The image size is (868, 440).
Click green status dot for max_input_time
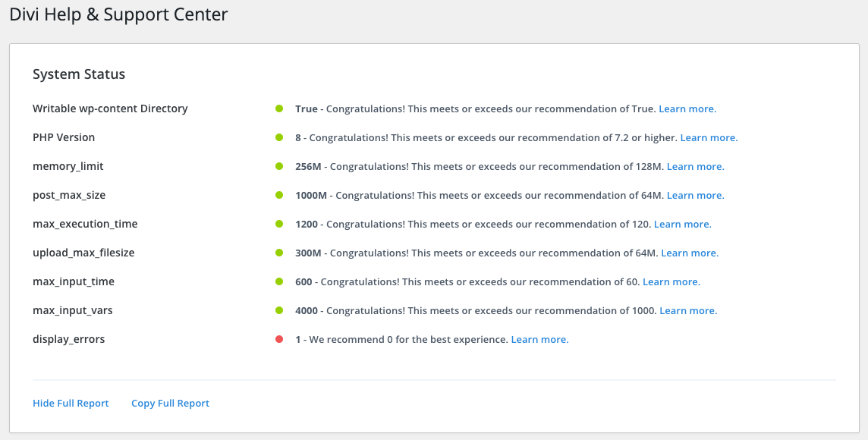click(x=279, y=281)
